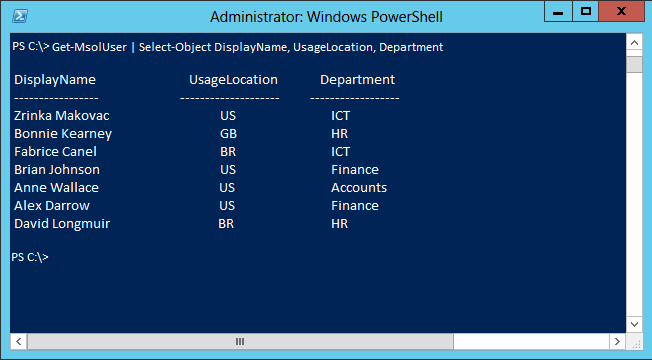Viewport: 652px width, 360px height.
Task: Click the horizontal scrollbar thumb
Action: coord(240,342)
